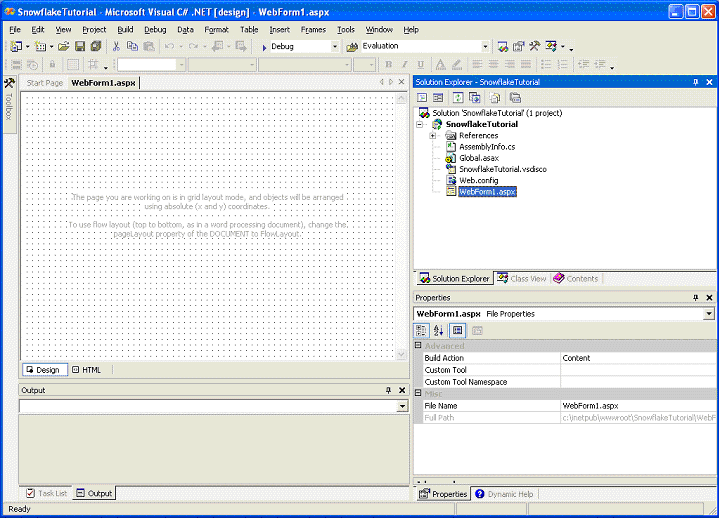Switch to the HTML view tab
This screenshot has height=518, width=719.
(x=87, y=370)
